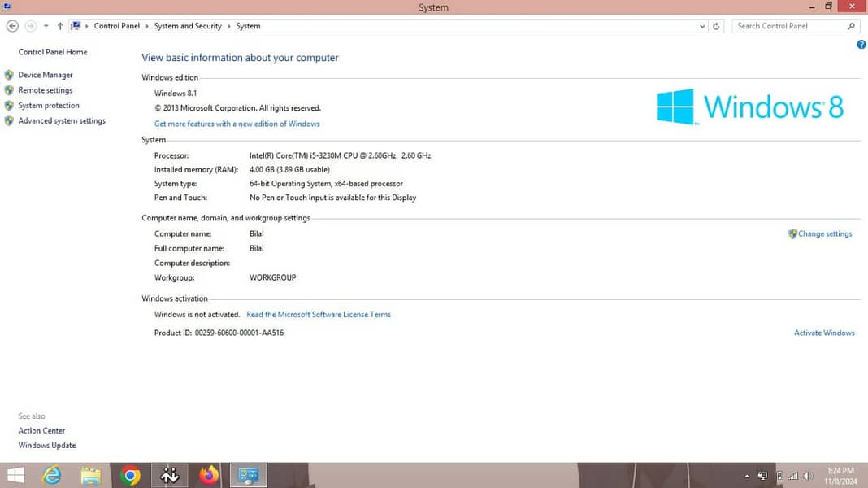868x488 pixels.
Task: Launch Google Chrome from the taskbar
Action: click(x=130, y=476)
